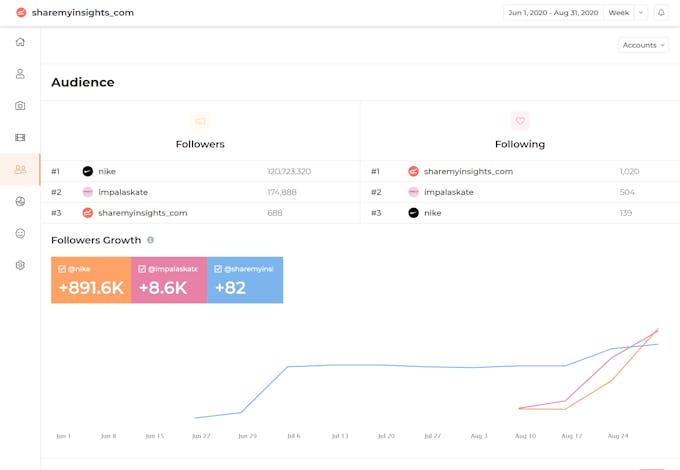Click impalaskate avatar in Following list
The width and height of the screenshot is (680, 470).
pos(413,192)
